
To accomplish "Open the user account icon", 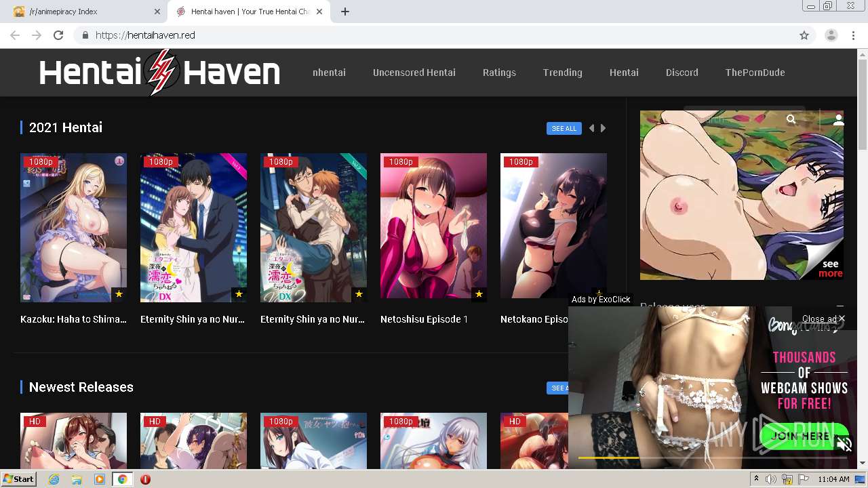I will coord(838,119).
